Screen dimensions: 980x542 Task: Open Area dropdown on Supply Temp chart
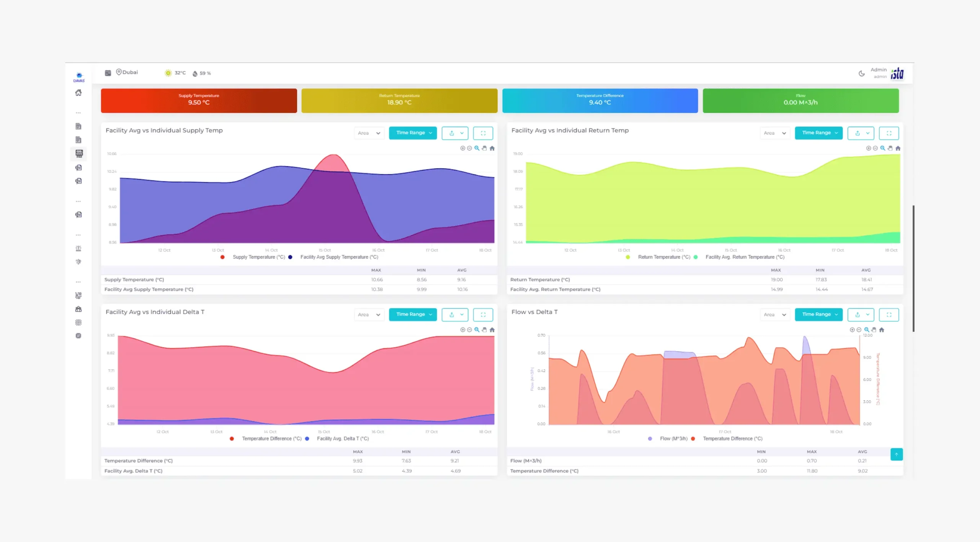pos(369,133)
